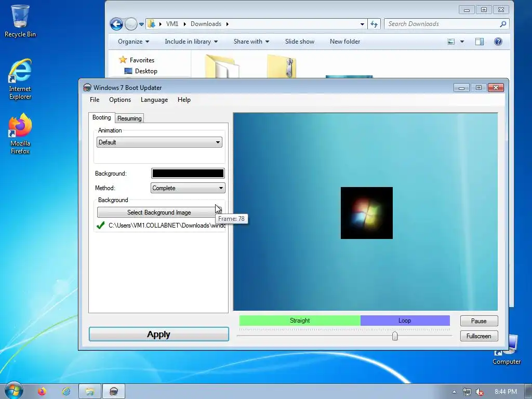
Task: Show hidden system tray icons
Action: 454,392
